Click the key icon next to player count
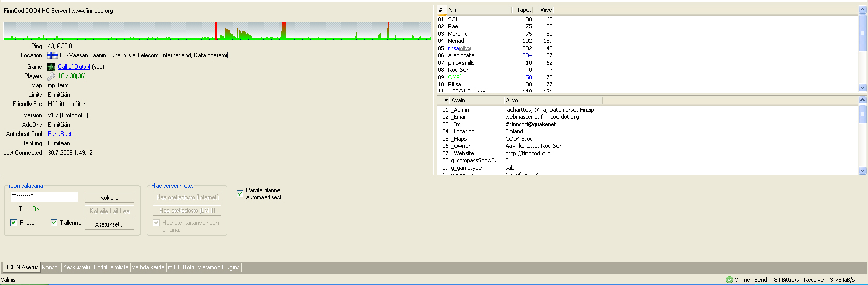Viewport: 868px width, 285px height. (51, 76)
